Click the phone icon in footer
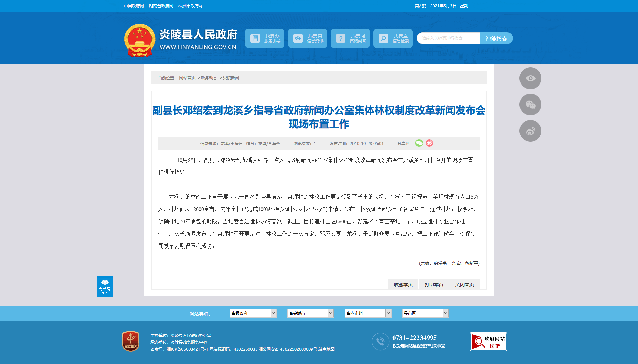638x364 pixels. [380, 341]
